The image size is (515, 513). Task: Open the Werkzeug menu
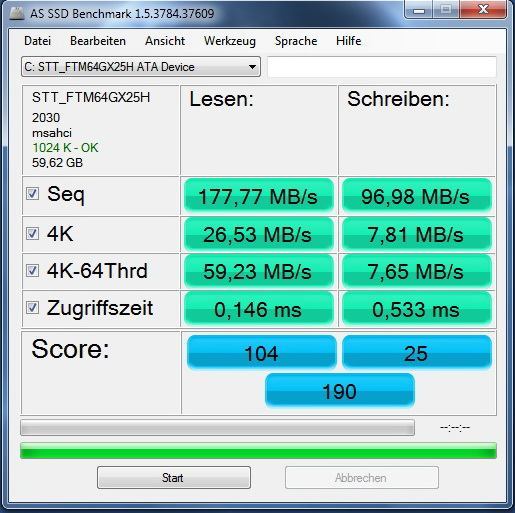coord(230,41)
